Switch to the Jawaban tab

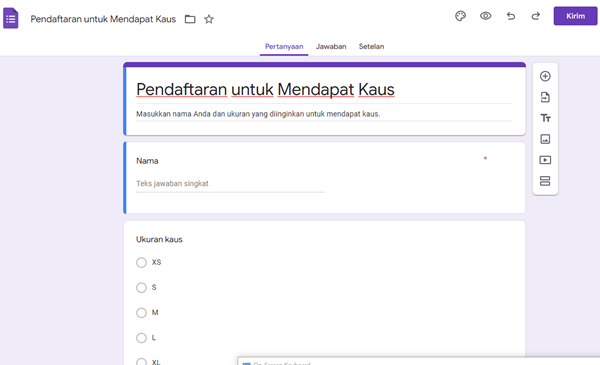tap(331, 47)
